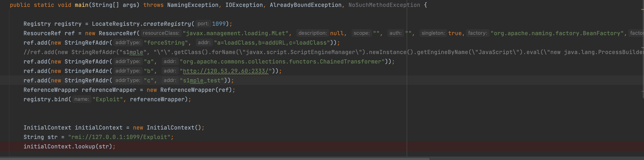Click the port number 1099 argument
The height and width of the screenshot is (160, 644).
[219, 24]
